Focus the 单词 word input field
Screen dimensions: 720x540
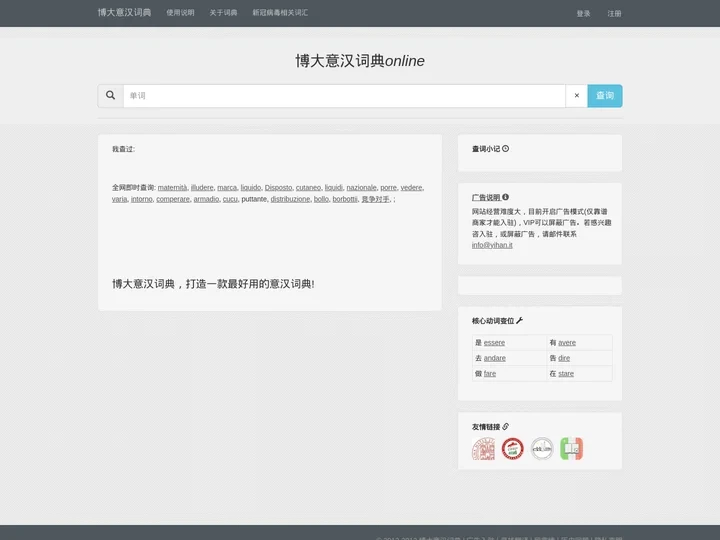344,96
